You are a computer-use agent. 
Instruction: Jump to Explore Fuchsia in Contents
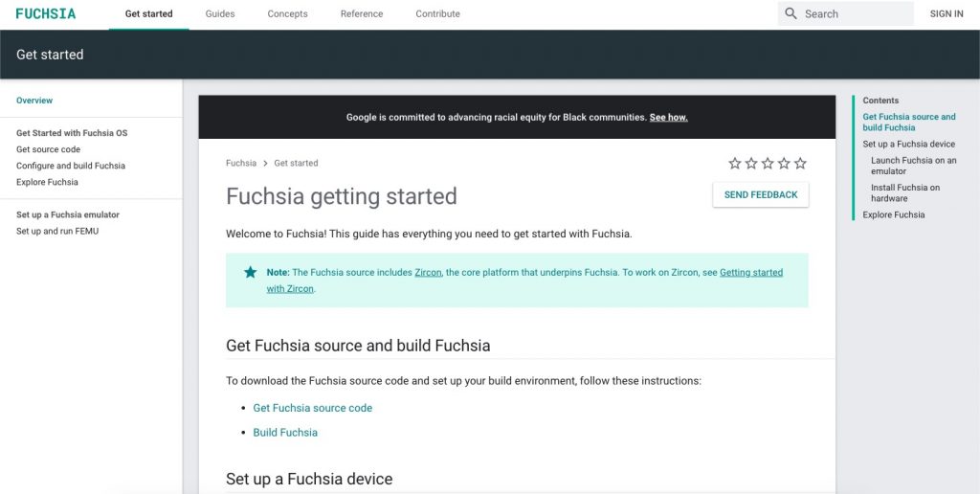tap(894, 214)
